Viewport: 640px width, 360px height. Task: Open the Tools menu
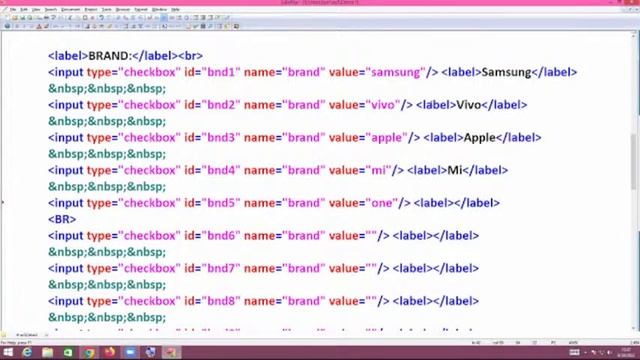click(107, 9)
